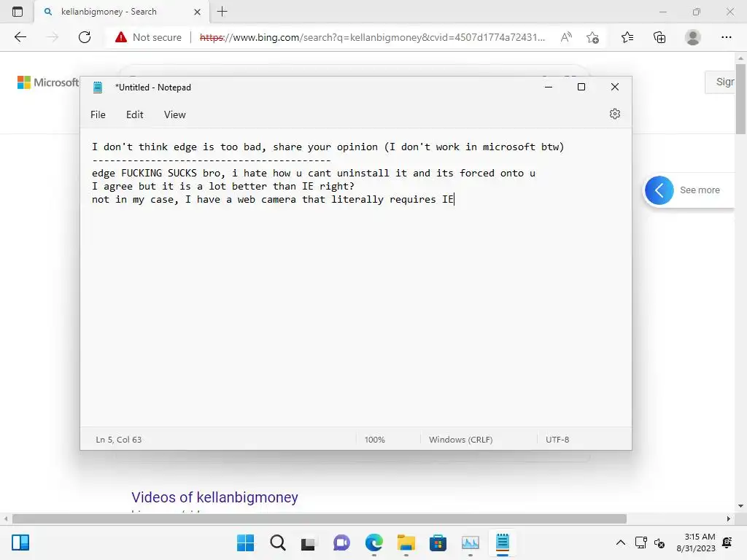Switch to Microsoft Edge on taskbar
The image size is (747, 560).
[x=374, y=542]
